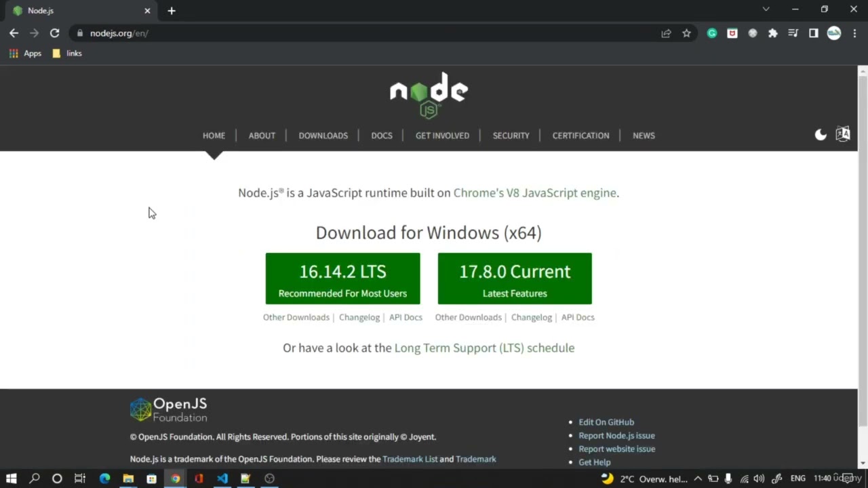
Task: Open Microsoft Store from taskbar
Action: click(x=152, y=479)
